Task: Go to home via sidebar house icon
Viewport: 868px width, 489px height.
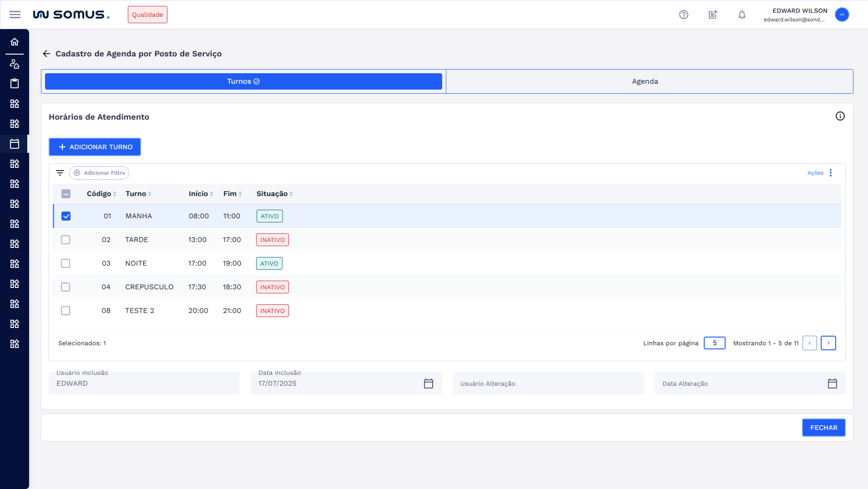Action: point(15,42)
